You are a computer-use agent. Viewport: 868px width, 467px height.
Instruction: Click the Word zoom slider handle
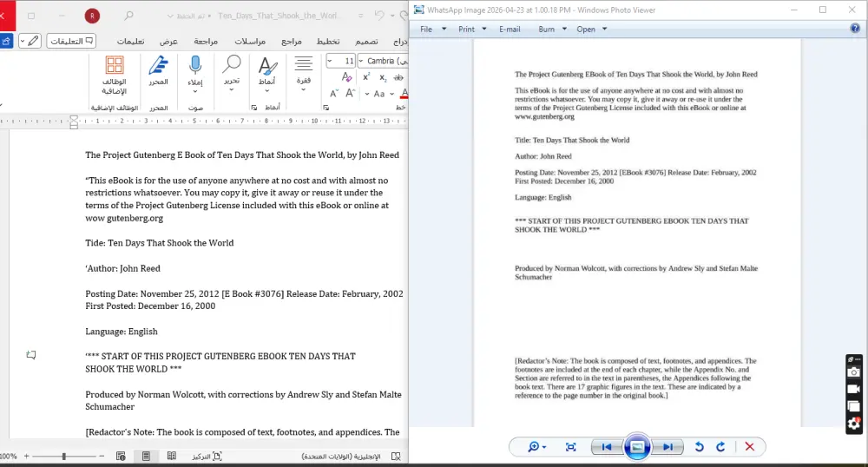pos(64,457)
